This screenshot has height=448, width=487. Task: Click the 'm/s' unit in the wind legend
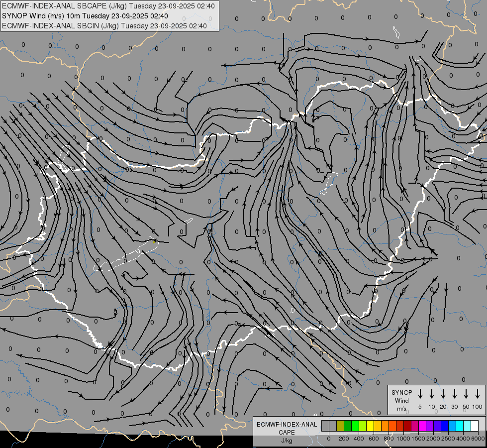click(401, 409)
